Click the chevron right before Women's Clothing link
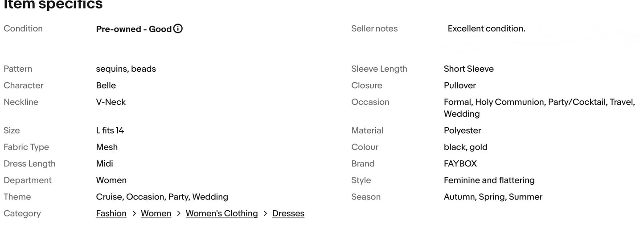 179,214
